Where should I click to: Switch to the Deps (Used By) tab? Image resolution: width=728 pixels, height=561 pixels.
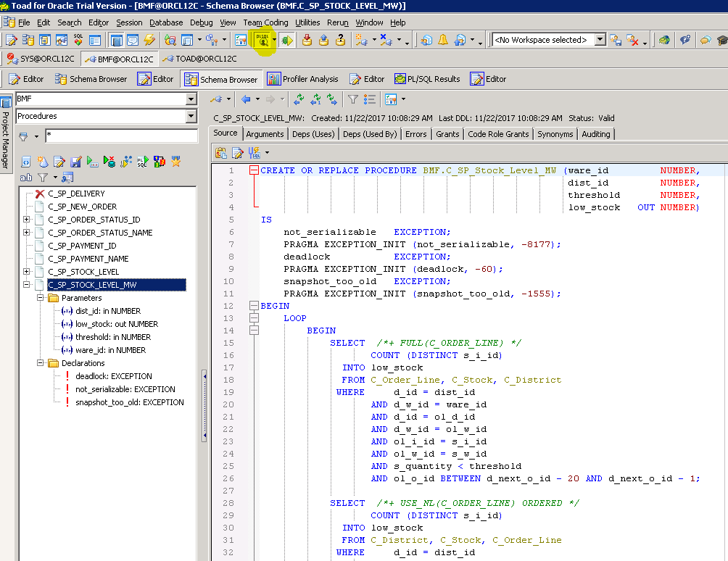369,134
